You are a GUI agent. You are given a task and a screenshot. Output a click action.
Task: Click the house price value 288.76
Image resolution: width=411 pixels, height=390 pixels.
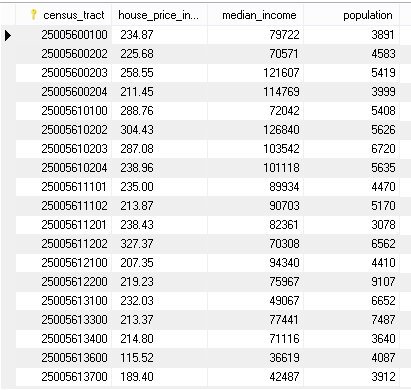pos(137,111)
